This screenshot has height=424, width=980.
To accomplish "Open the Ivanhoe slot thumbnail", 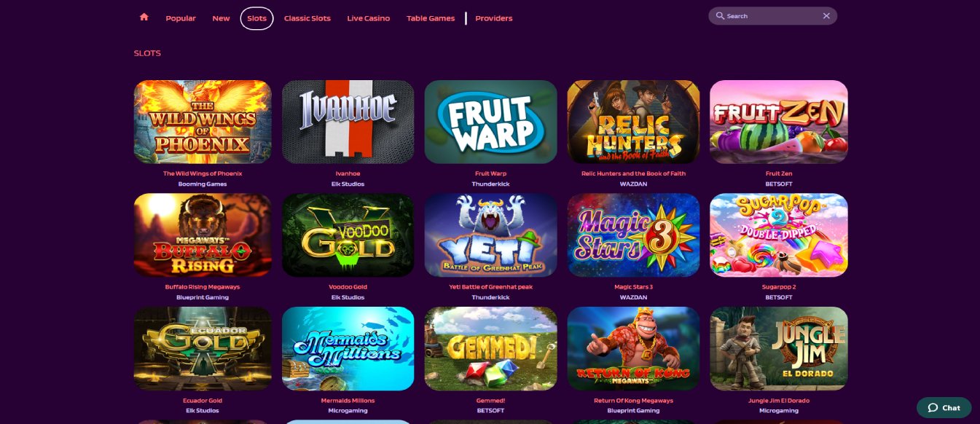I will tap(348, 122).
